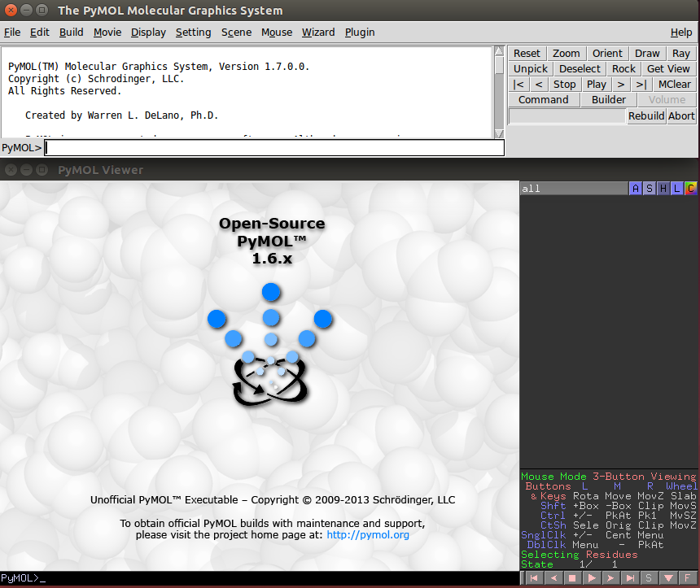The image size is (700, 588).
Task: Click the viewer PyMOL> command line
Action: coord(260,578)
